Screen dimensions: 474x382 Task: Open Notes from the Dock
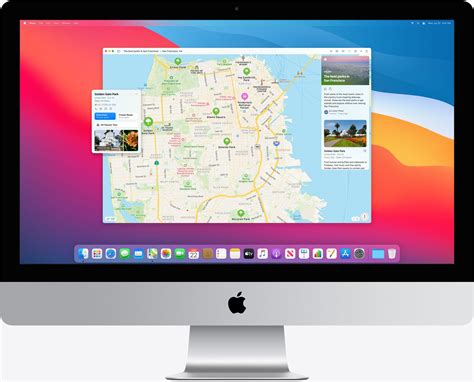[235, 254]
